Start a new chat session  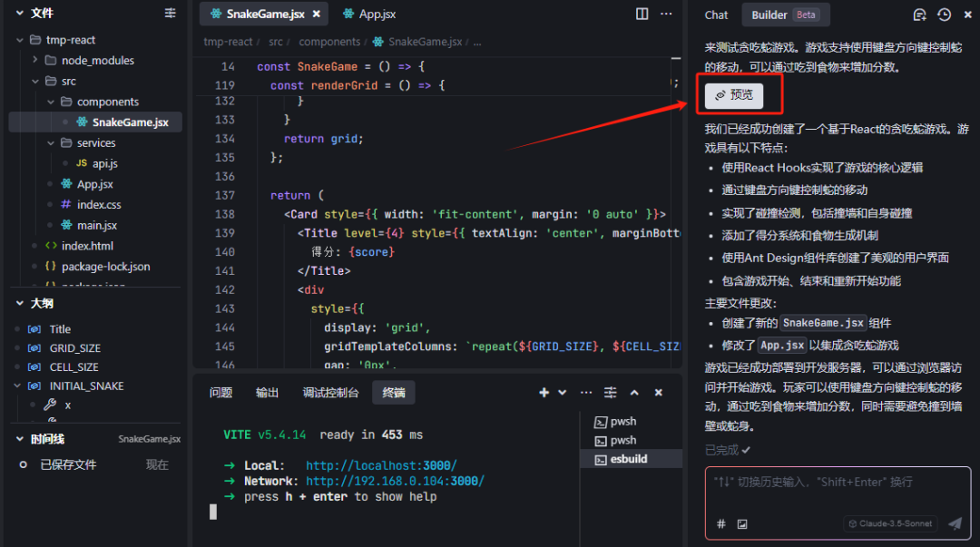tap(919, 15)
